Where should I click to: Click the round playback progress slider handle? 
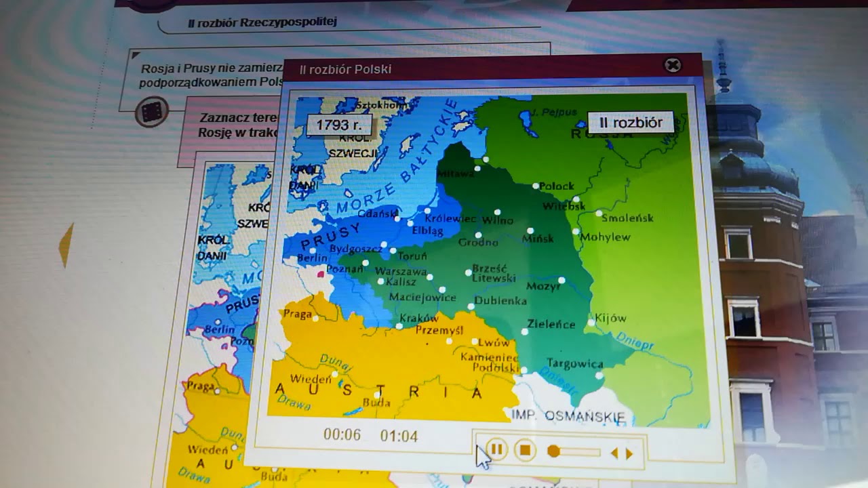553,451
